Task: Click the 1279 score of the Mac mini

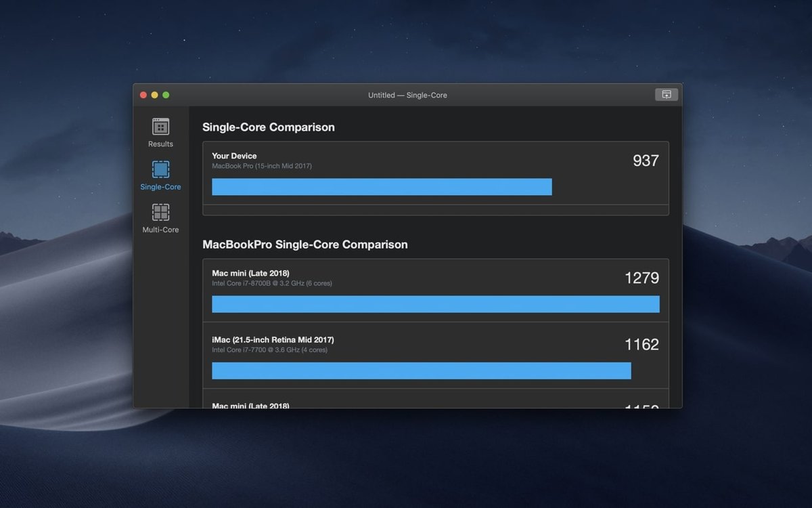Action: click(641, 278)
